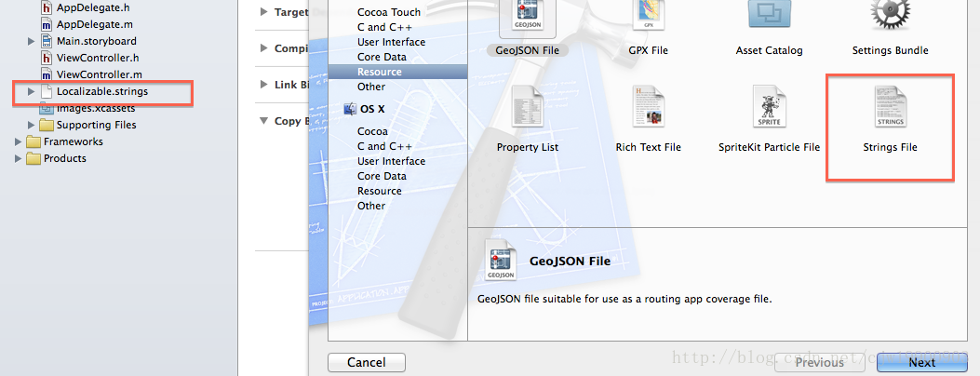
Task: Select the Supporting Files label
Action: coord(96,125)
